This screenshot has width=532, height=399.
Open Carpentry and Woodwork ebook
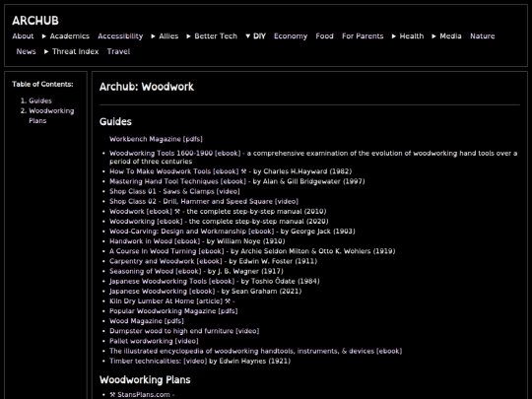point(166,261)
